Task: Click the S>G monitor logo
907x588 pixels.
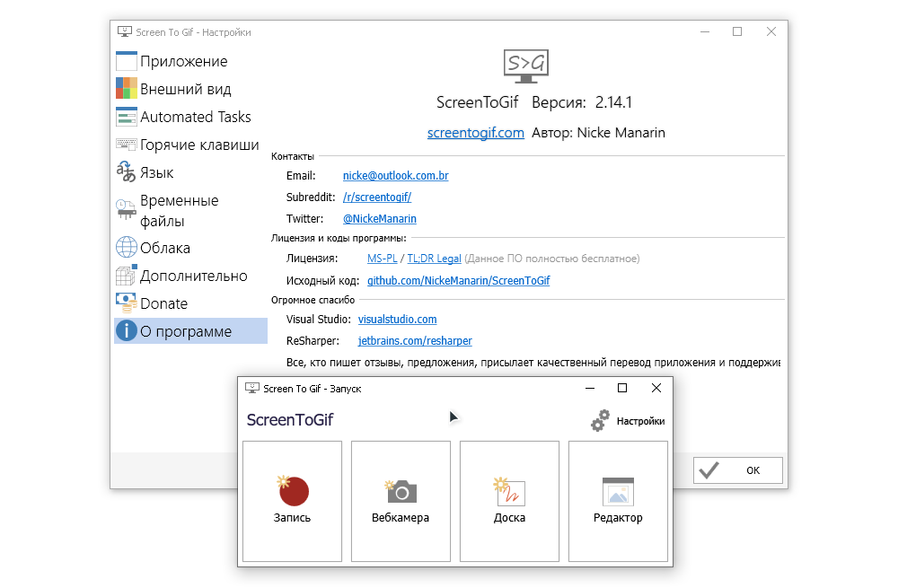Action: tap(526, 66)
